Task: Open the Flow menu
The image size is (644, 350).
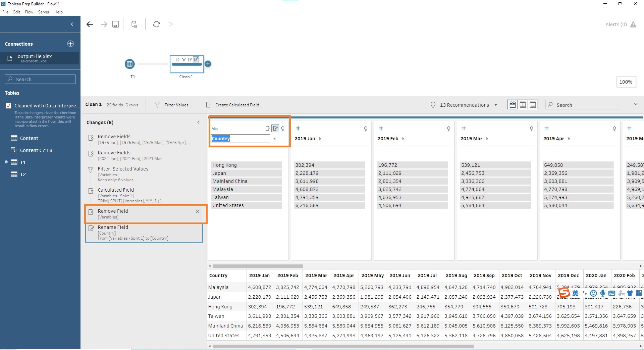Action: click(x=29, y=12)
